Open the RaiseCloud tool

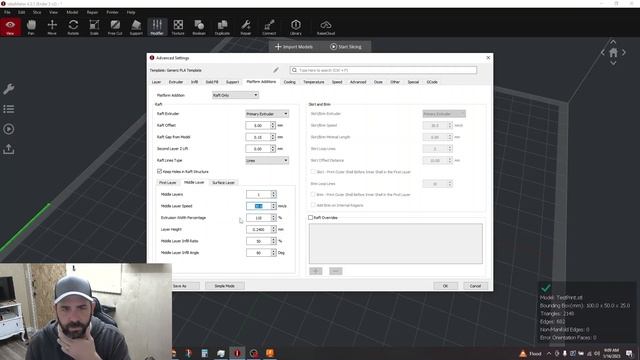(326, 27)
